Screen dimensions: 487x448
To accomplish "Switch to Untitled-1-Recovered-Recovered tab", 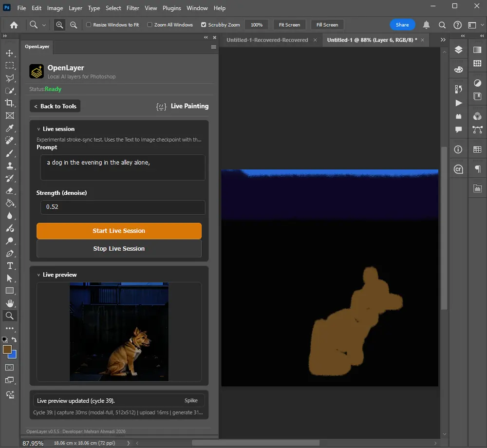I will pyautogui.click(x=267, y=40).
